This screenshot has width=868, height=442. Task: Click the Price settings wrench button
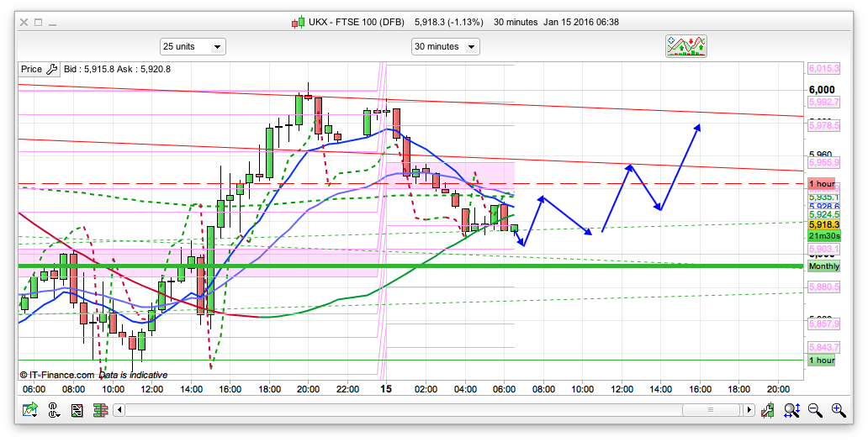coord(51,69)
